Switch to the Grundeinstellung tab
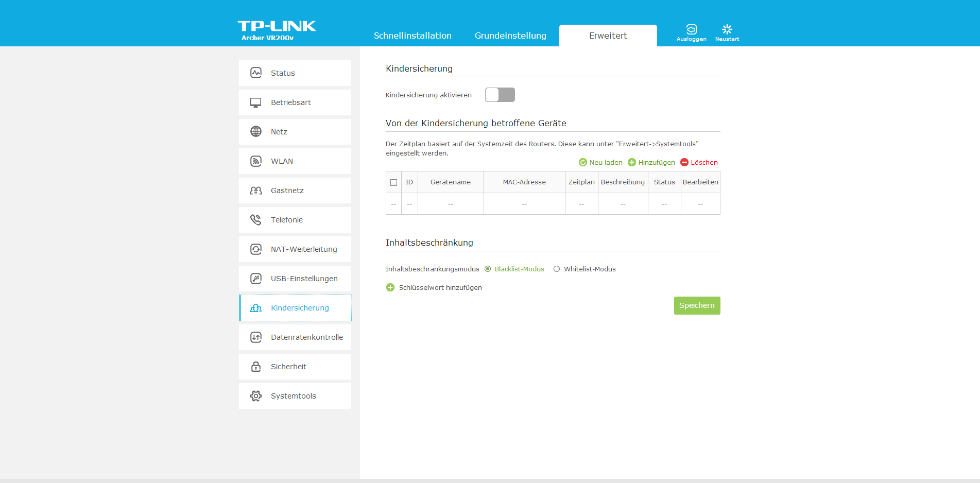980x483 pixels. pos(510,36)
